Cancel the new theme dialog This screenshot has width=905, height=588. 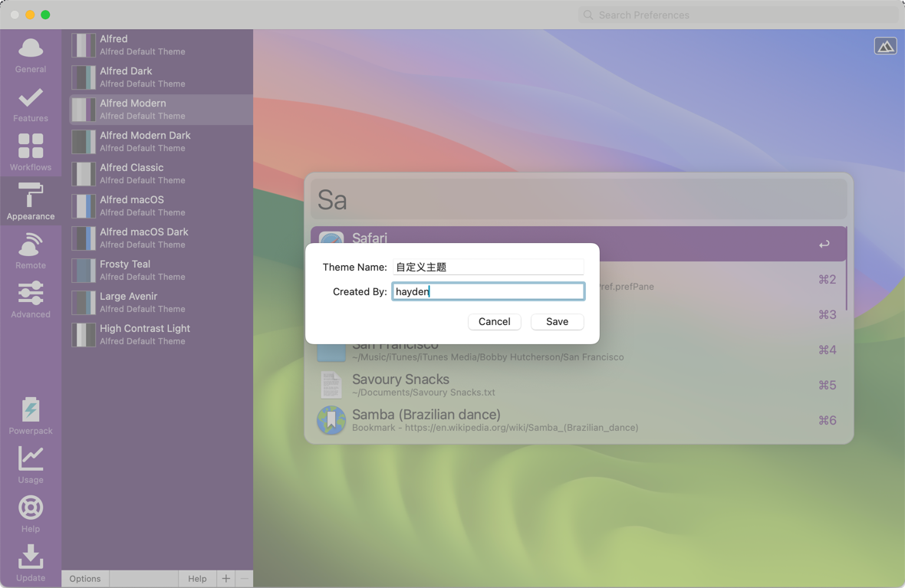(x=494, y=322)
